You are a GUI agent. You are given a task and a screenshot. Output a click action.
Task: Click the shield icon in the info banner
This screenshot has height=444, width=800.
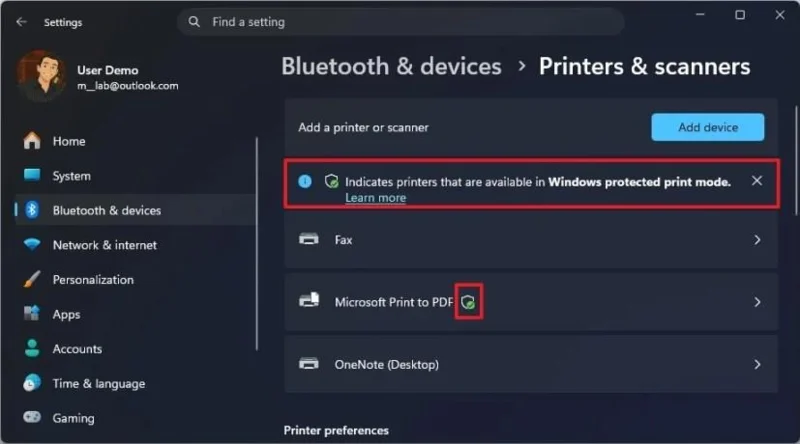tap(332, 181)
